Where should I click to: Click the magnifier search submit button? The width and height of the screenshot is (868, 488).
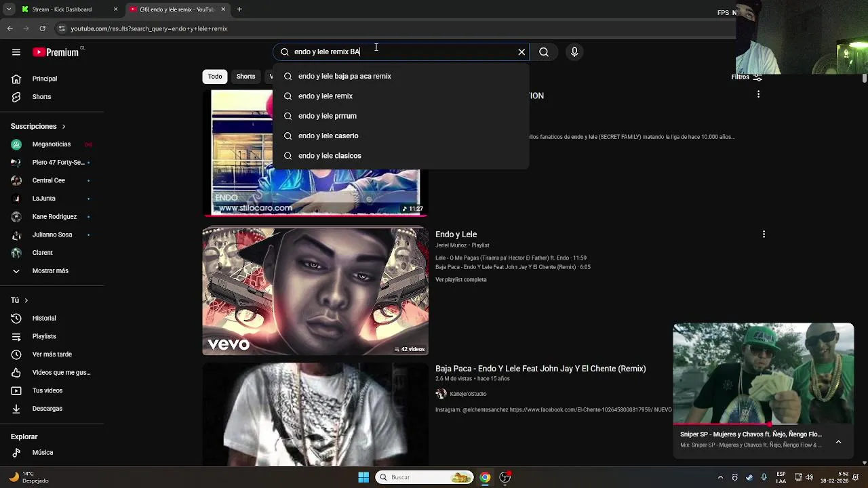(544, 52)
